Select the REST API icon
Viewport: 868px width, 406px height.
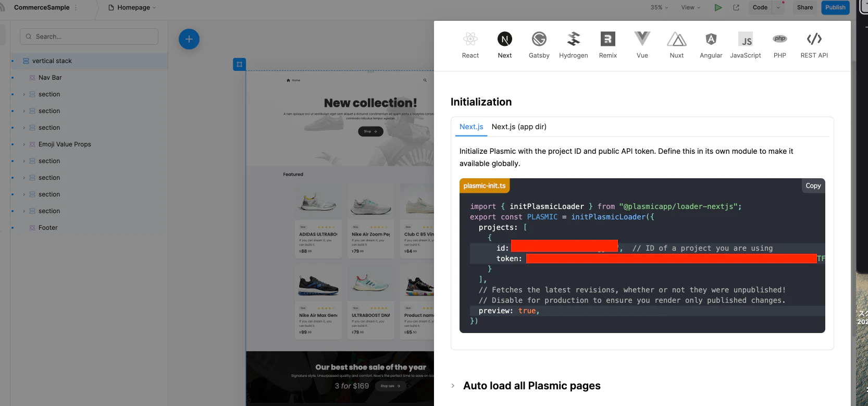point(814,39)
